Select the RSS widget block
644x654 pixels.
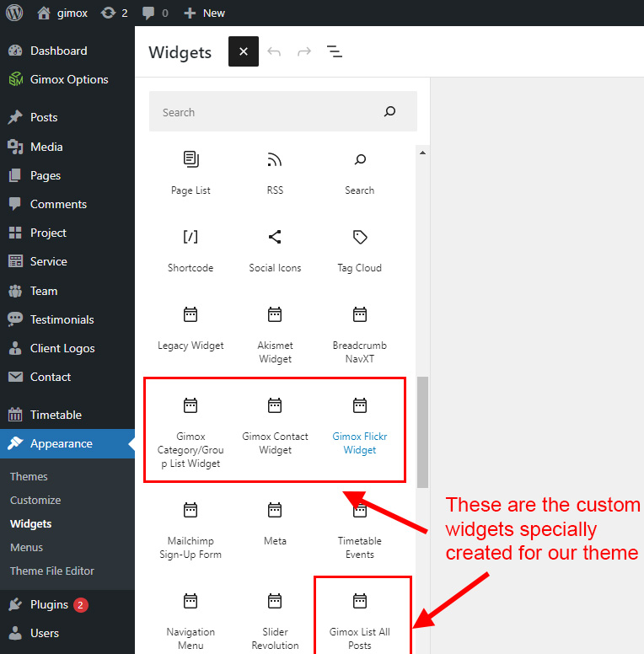pyautogui.click(x=275, y=173)
